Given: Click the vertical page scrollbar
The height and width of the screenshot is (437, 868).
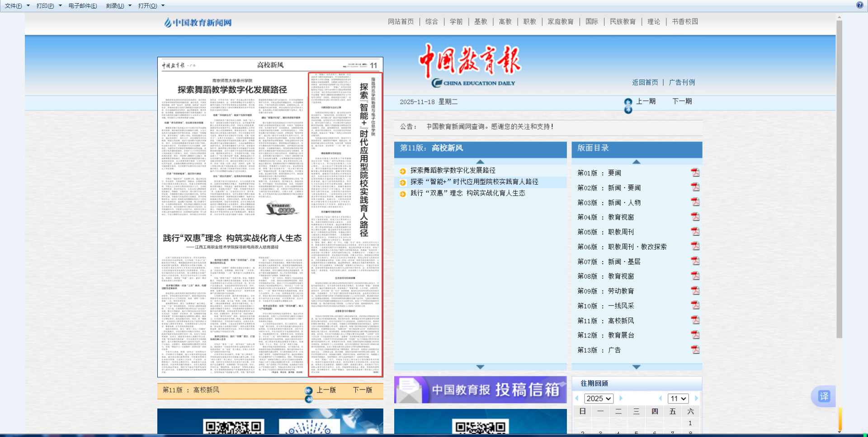Looking at the screenshot, I should tap(839, 181).
